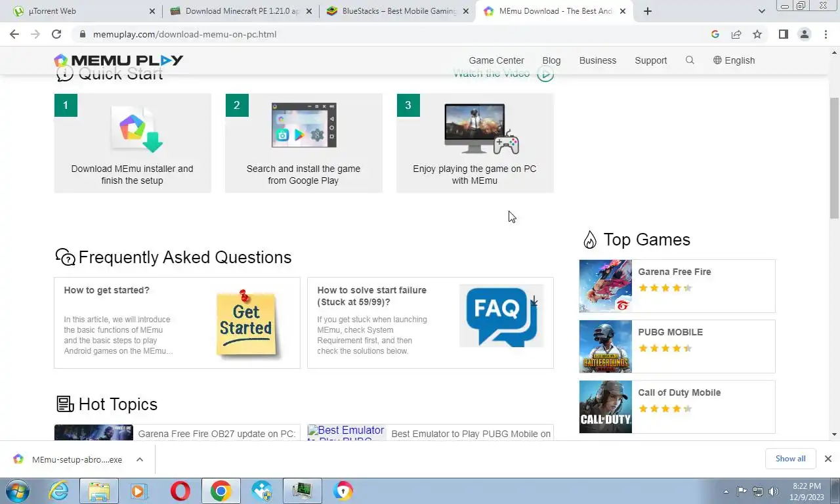
Task: Open Chrome three-dot menu
Action: tap(826, 34)
